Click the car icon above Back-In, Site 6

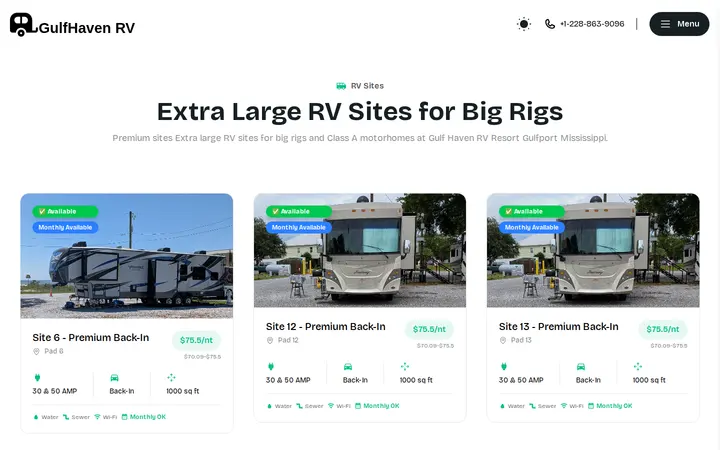pos(114,377)
